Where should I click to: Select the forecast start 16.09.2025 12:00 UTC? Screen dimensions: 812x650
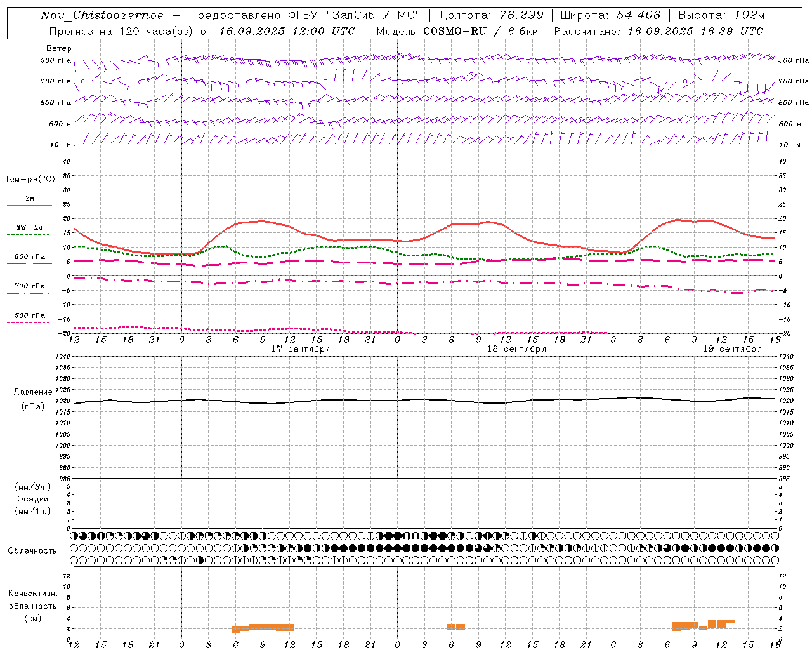287,31
